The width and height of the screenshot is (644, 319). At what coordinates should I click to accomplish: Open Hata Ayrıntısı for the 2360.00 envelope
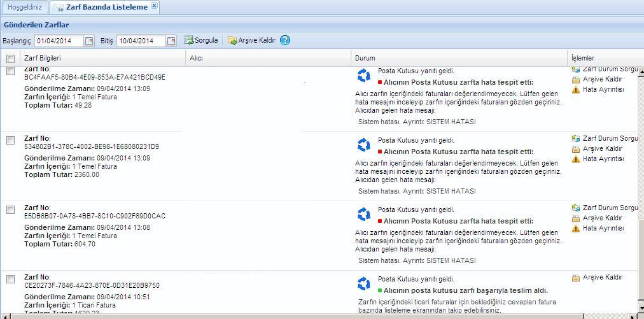point(603,159)
